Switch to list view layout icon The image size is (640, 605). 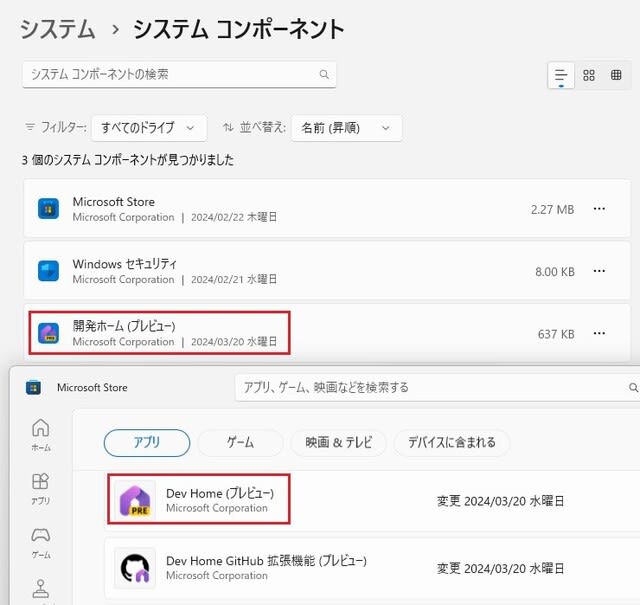(561, 76)
